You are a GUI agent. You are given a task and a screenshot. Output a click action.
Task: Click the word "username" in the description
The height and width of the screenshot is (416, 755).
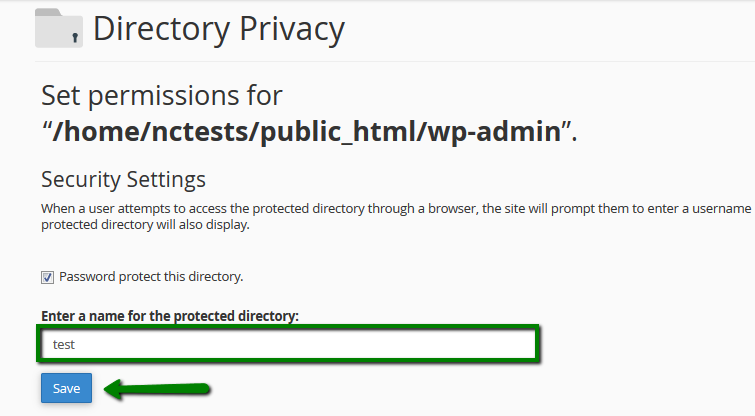click(722, 208)
